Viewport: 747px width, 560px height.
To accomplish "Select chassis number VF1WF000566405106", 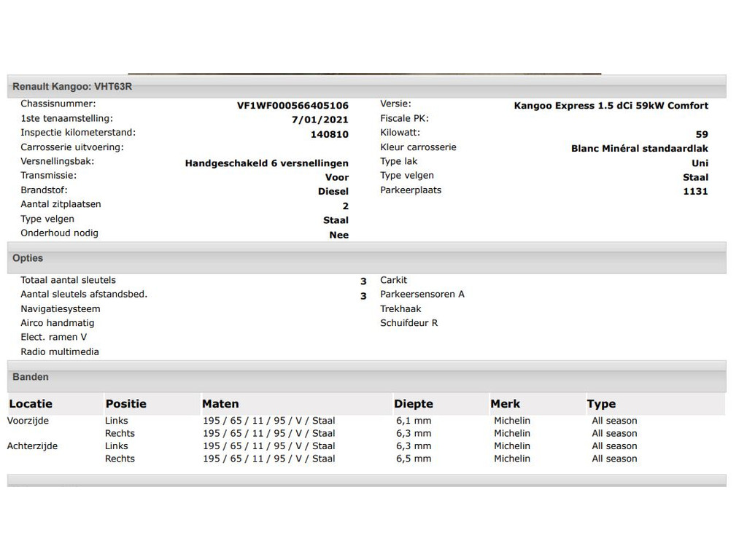I will click(293, 106).
